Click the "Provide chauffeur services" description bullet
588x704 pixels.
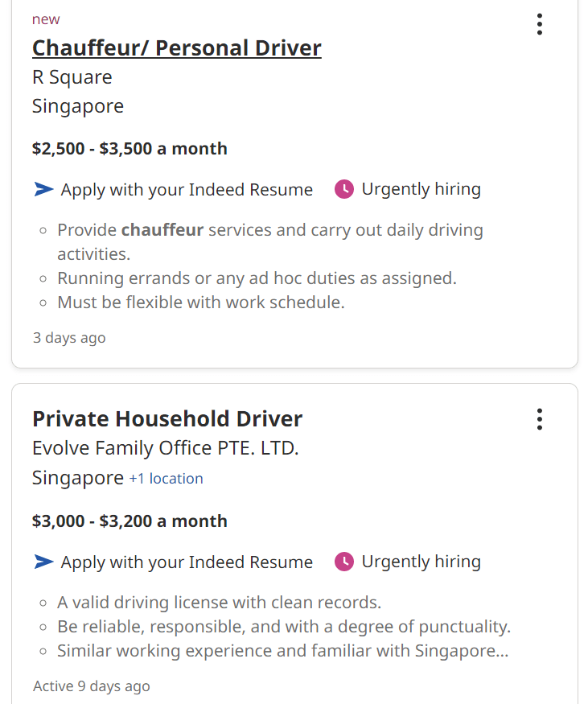coord(270,231)
